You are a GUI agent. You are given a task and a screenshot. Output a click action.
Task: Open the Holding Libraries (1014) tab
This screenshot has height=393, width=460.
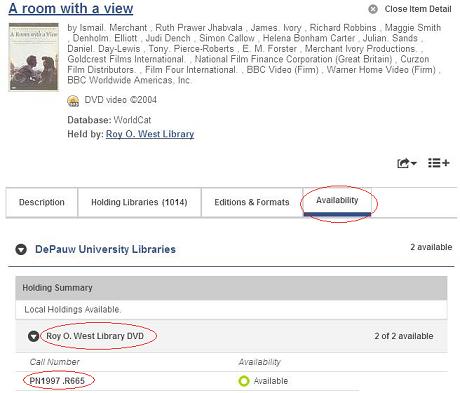[139, 202]
